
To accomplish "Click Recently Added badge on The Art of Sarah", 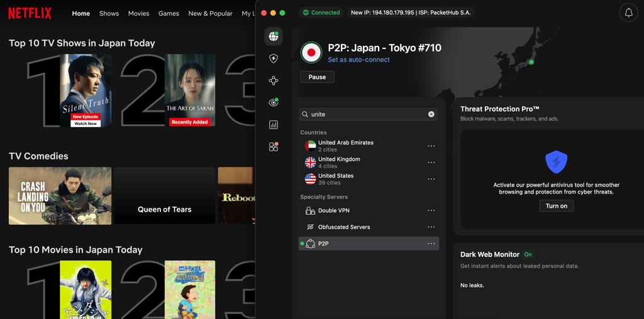I will [190, 122].
